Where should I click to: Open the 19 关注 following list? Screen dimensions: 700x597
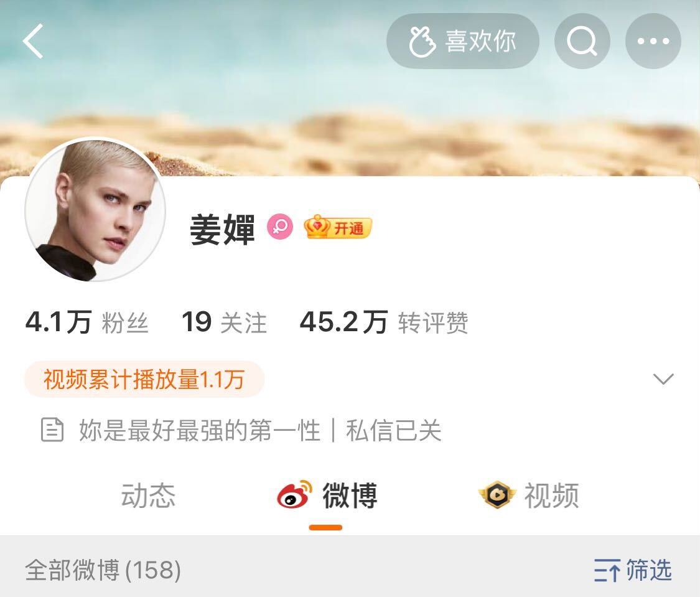coord(224,322)
